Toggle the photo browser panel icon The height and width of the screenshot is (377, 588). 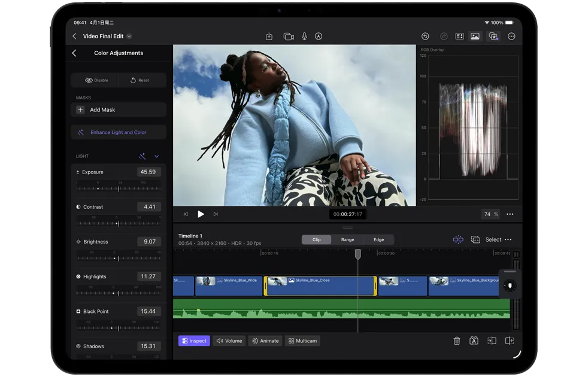click(x=475, y=37)
